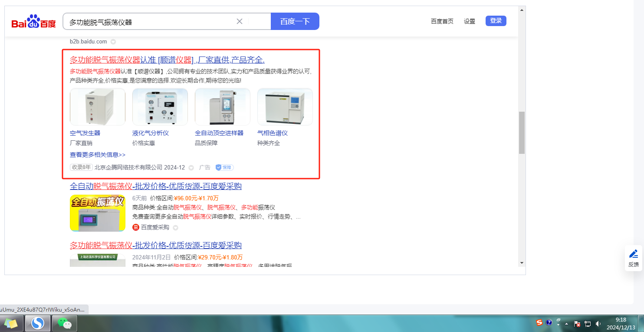Open the yellow 全自动振荡仪 thumbnail
The height and width of the screenshot is (332, 644).
coord(98,213)
